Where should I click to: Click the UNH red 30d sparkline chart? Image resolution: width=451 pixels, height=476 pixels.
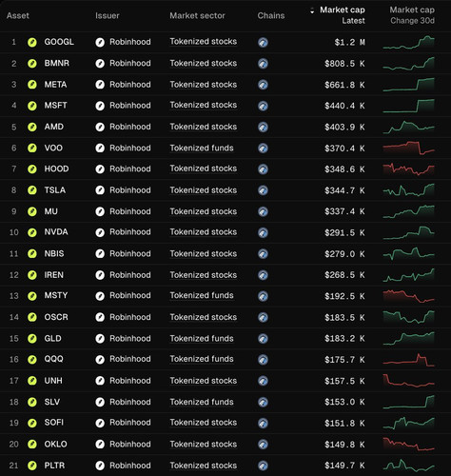pyautogui.click(x=408, y=381)
